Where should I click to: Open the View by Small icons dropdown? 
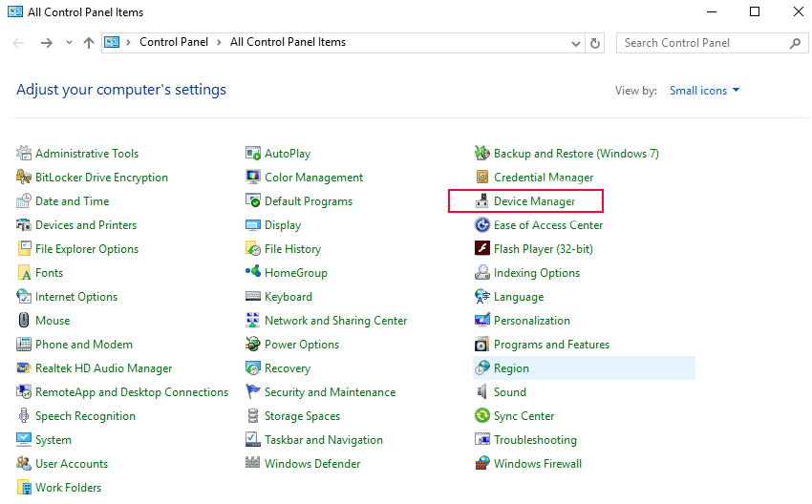click(x=704, y=91)
